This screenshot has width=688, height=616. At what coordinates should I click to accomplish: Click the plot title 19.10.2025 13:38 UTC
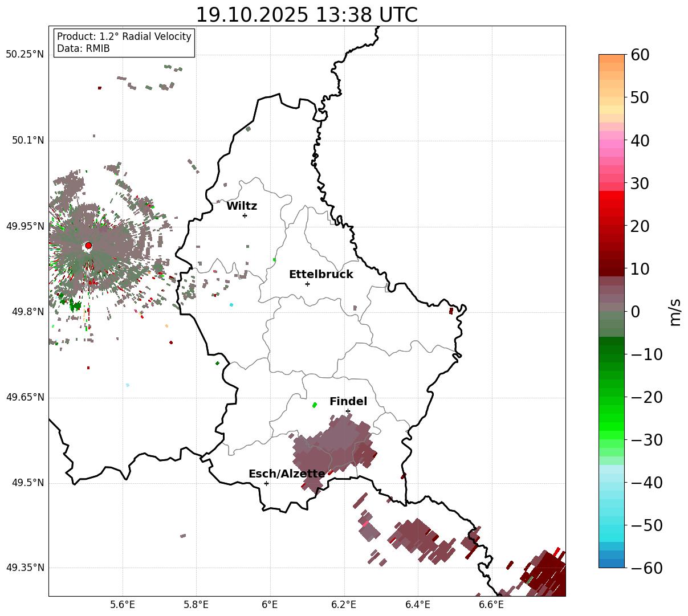pyautogui.click(x=307, y=15)
